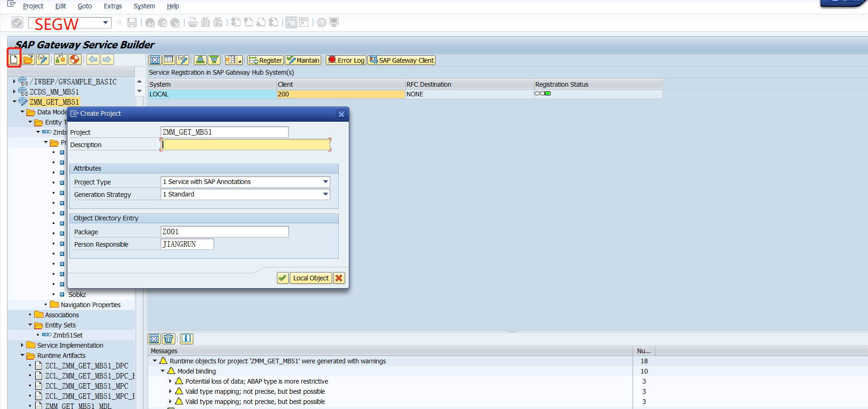
Task: Collapse the Runtime Artifacts folder
Action: point(22,356)
